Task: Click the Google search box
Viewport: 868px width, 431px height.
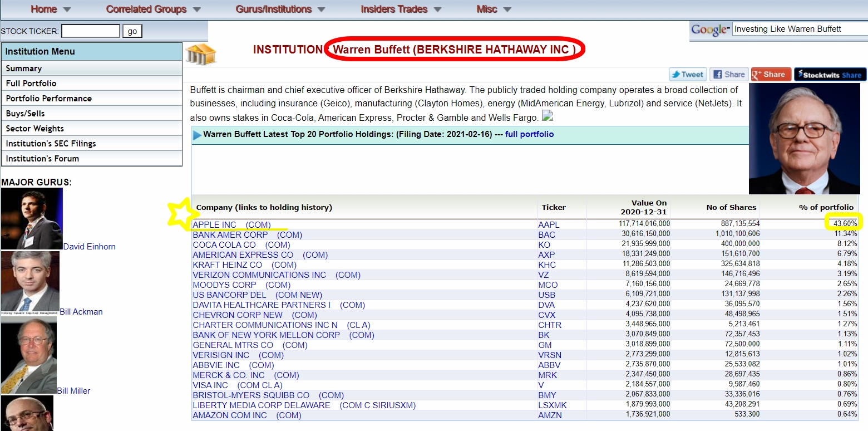Action: 800,29
